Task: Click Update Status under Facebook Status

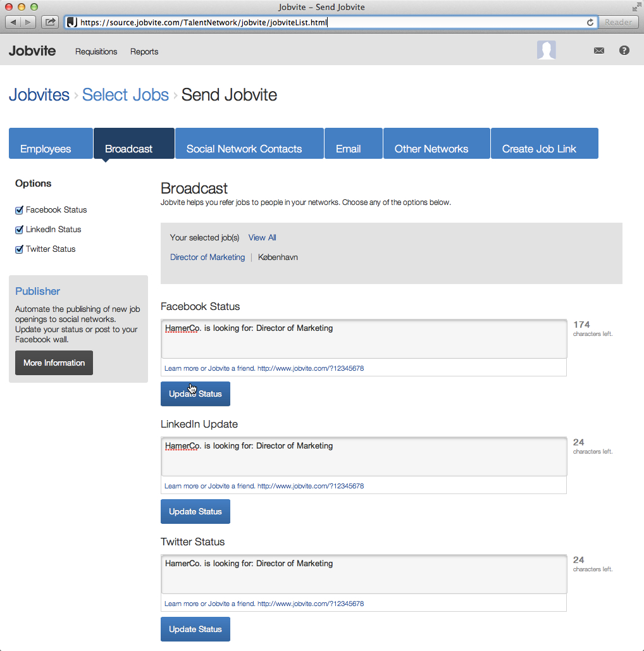Action: tap(195, 394)
